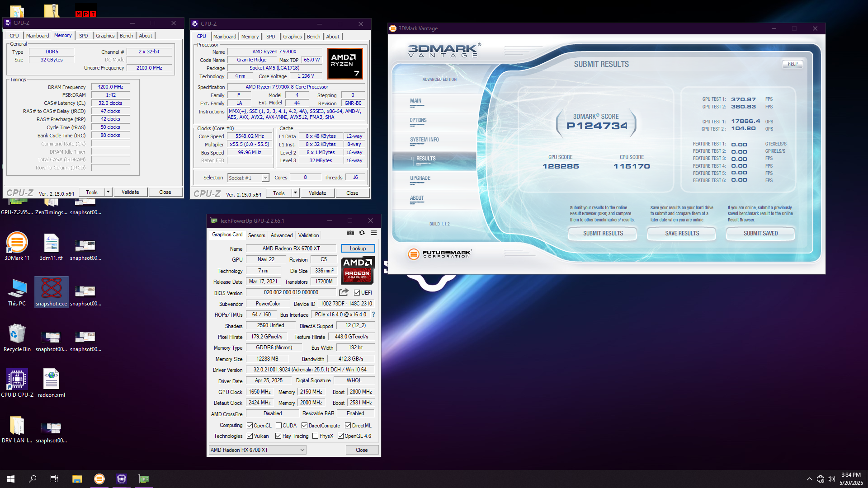This screenshot has width=868, height=488.
Task: Expand the AMD Radeon RX 6700 XT GPU selector
Action: tap(258, 450)
